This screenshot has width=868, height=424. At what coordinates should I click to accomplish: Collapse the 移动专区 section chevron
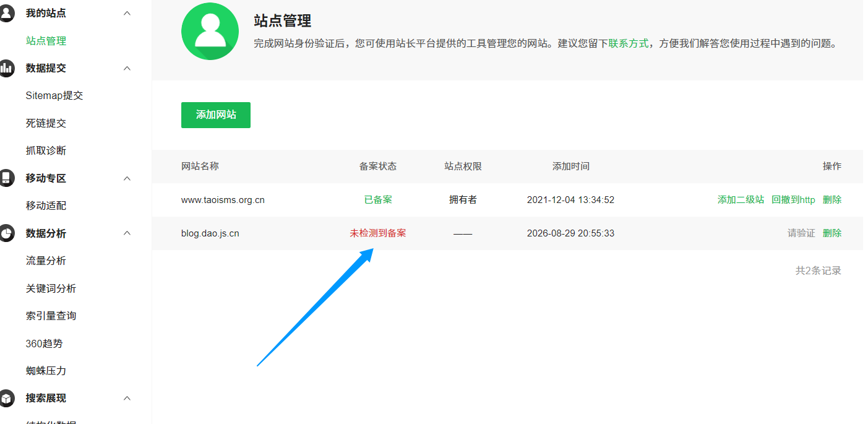click(x=127, y=178)
